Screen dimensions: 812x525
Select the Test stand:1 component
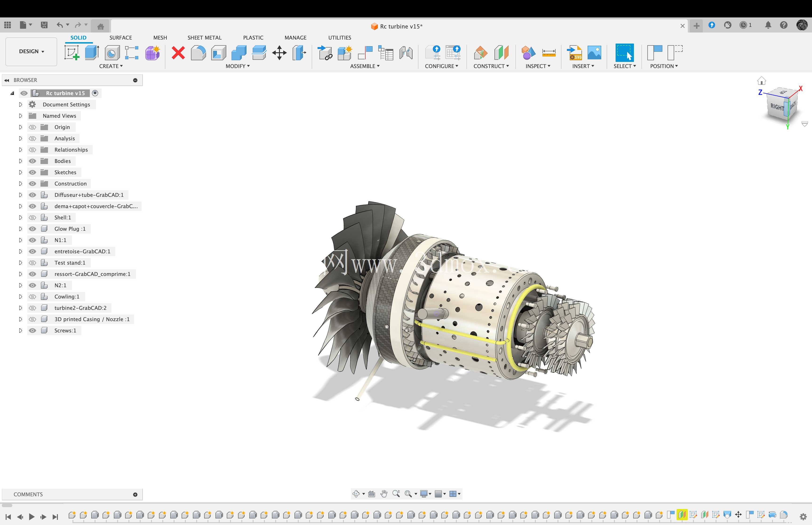pyautogui.click(x=70, y=262)
